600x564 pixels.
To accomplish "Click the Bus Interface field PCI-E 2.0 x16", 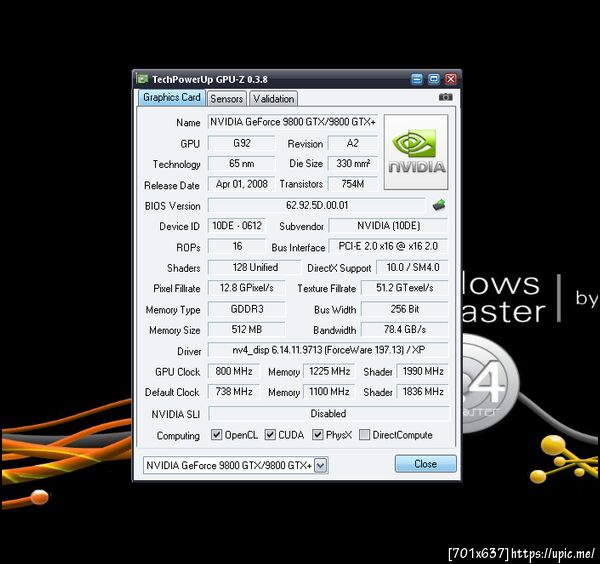I will pyautogui.click(x=388, y=246).
